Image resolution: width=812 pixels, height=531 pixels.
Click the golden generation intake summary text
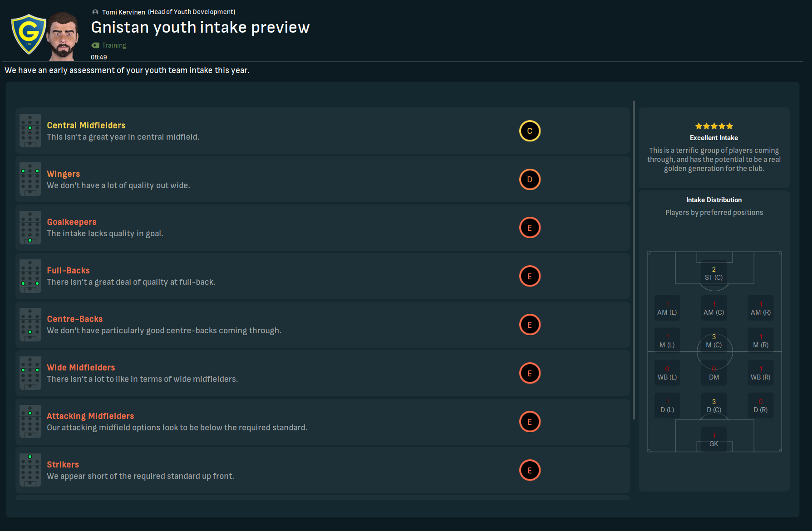714,160
